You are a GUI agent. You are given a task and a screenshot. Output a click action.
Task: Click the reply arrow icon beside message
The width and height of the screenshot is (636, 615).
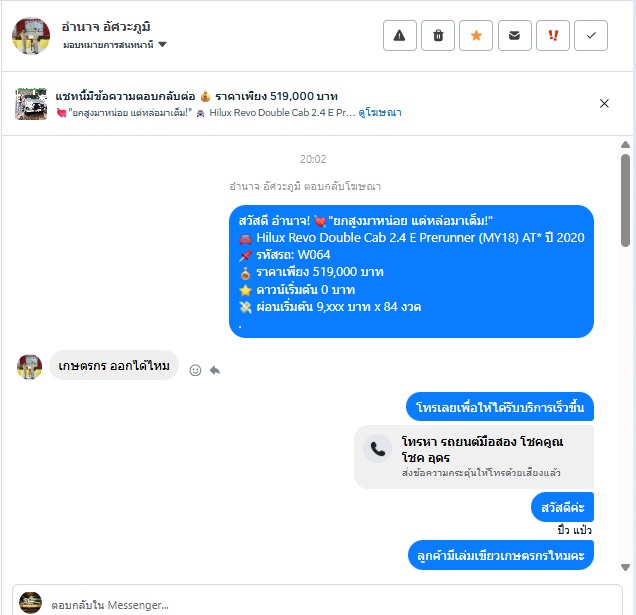click(215, 370)
